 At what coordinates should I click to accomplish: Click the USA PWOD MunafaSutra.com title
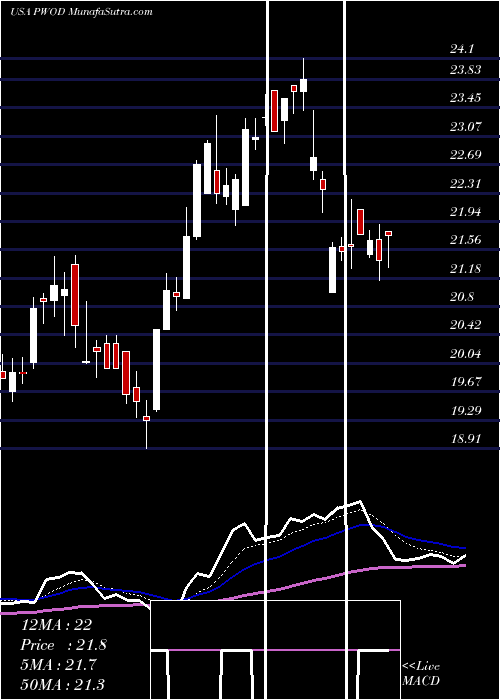point(81,12)
